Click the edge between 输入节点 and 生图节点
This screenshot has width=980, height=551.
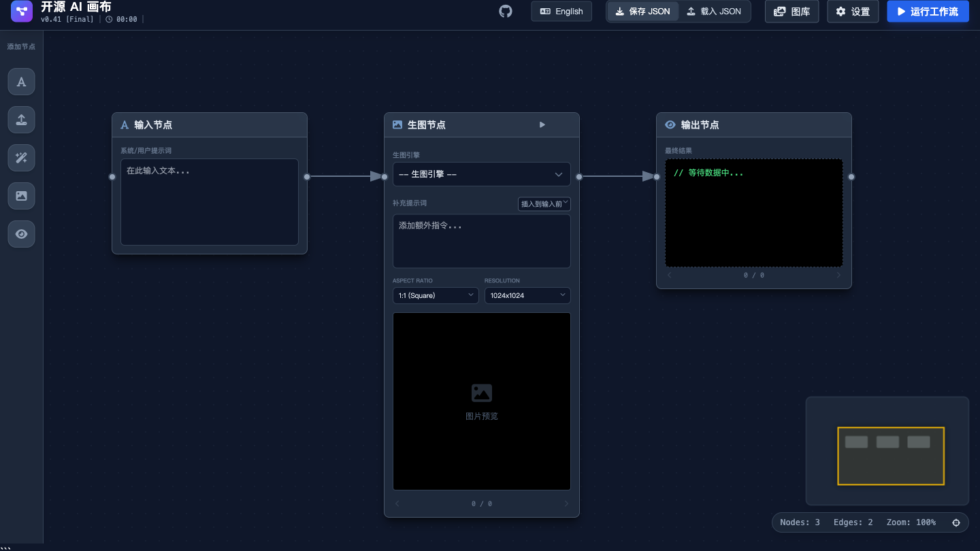pyautogui.click(x=346, y=177)
